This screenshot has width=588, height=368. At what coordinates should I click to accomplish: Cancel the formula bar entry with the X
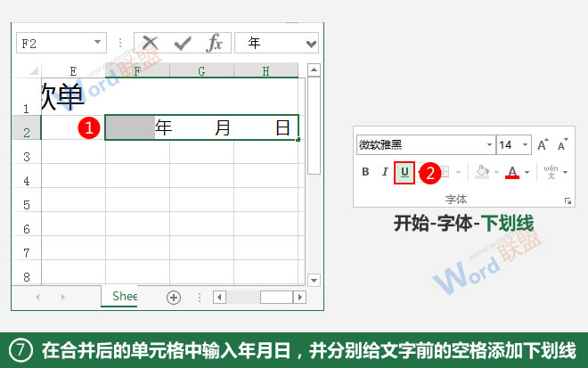click(150, 43)
